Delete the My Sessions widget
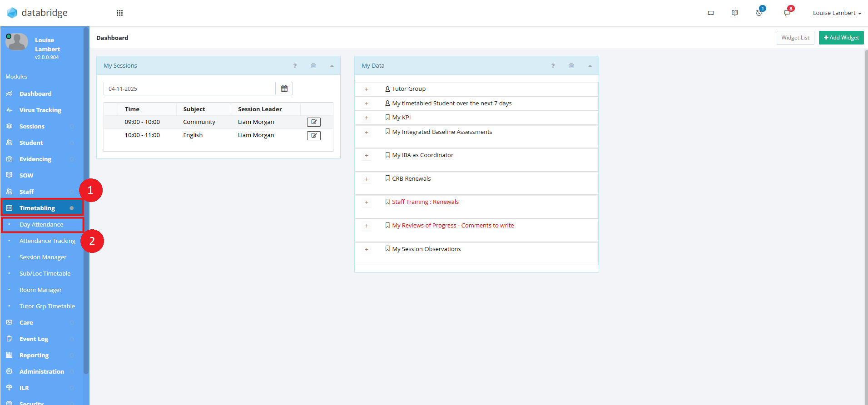Screen dimensions: 868x405 click(313, 66)
